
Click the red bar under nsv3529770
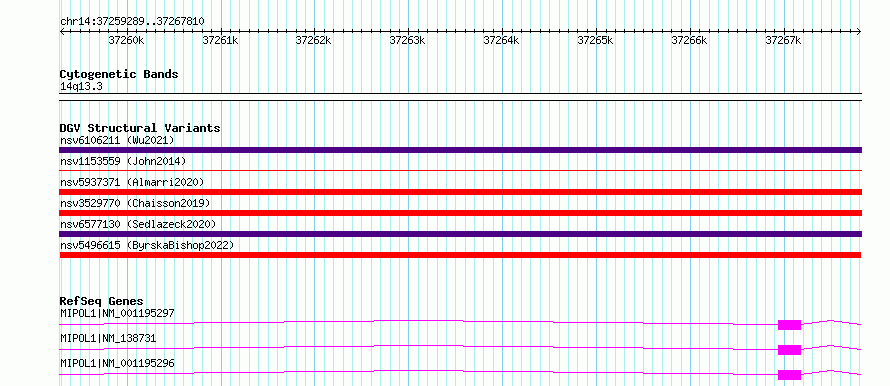coord(460,213)
